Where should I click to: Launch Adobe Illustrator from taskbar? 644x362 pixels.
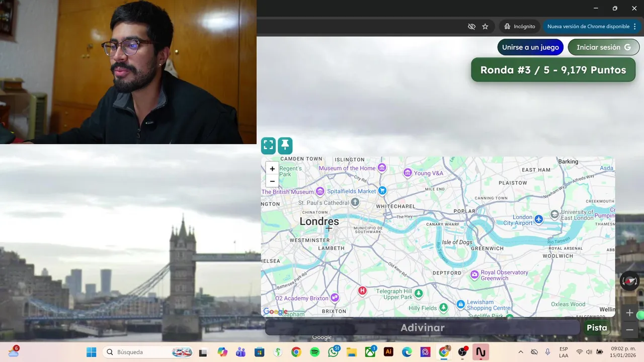pos(388,352)
